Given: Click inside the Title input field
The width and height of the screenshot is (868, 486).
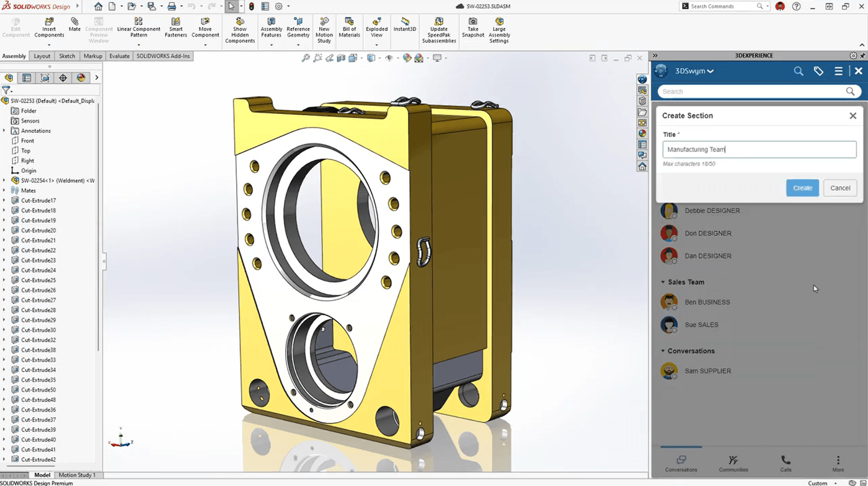Looking at the screenshot, I should click(x=759, y=149).
